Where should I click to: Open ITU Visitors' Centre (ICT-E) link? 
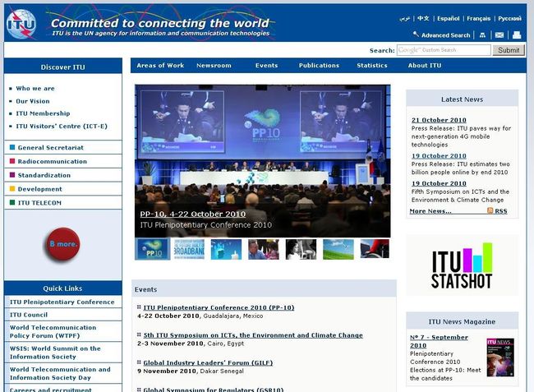pos(62,126)
